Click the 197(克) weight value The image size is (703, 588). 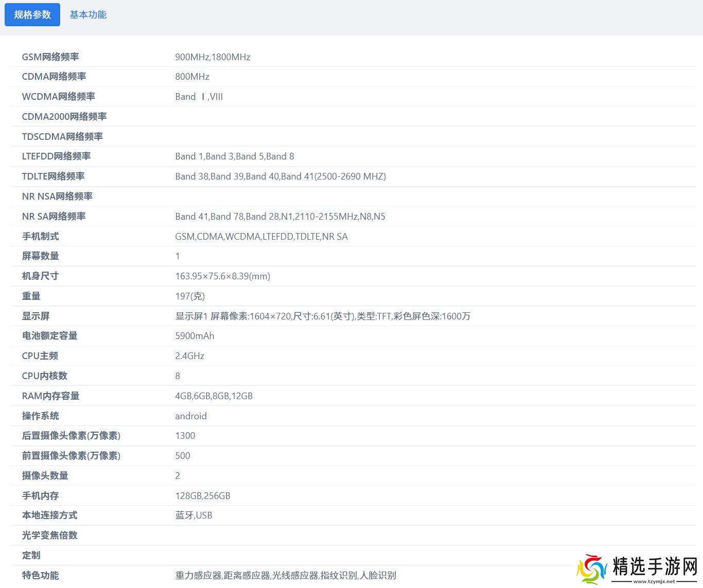pyautogui.click(x=190, y=296)
